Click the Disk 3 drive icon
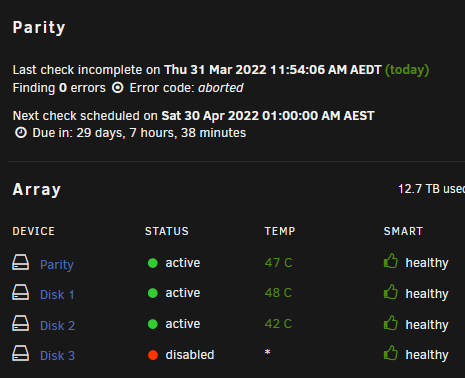 (20, 353)
